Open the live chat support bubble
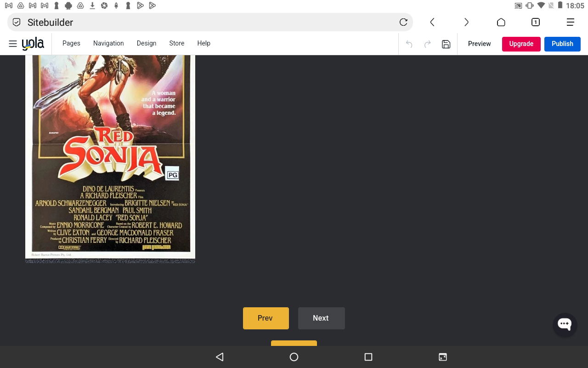This screenshot has height=368, width=588. (565, 325)
